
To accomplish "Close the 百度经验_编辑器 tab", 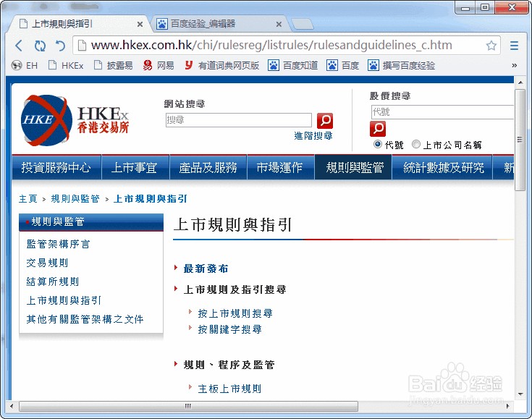I will (x=279, y=24).
